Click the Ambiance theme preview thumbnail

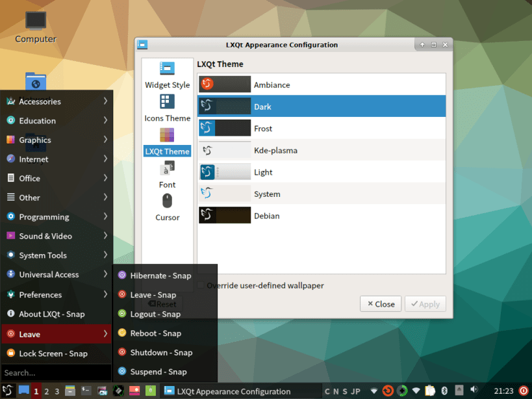(225, 84)
